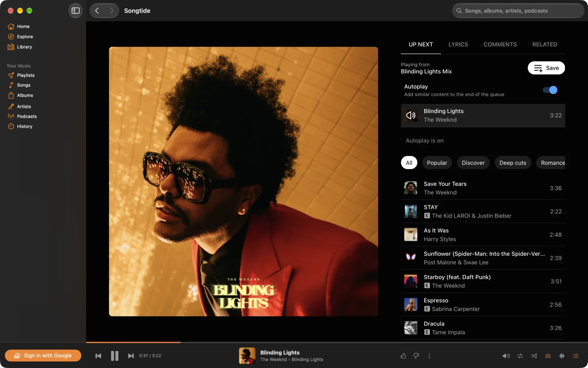This screenshot has height=368, width=588.
Task: Open the equalizer sliders icon
Action: (x=548, y=356)
